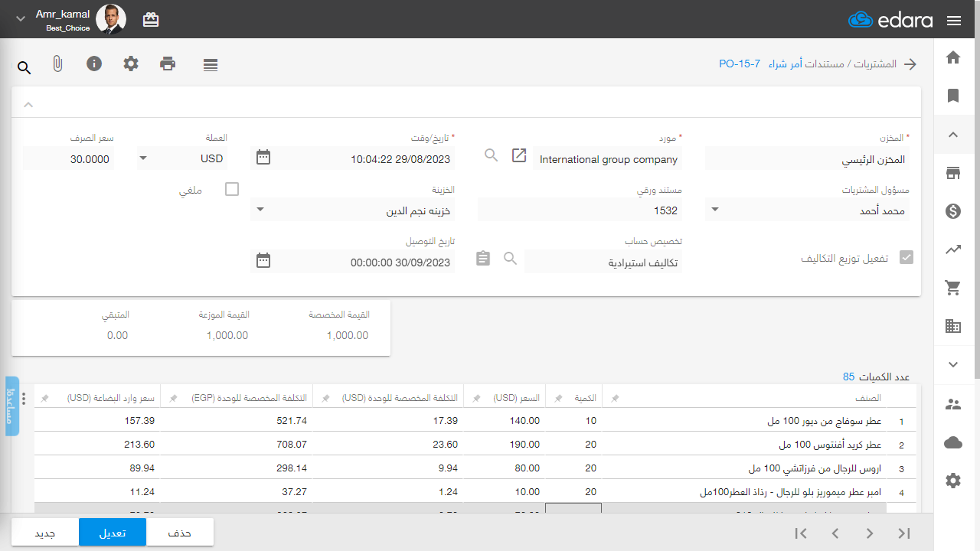This screenshot has width=980, height=551.
Task: Expand more sidebar items with down chevron
Action: click(953, 364)
